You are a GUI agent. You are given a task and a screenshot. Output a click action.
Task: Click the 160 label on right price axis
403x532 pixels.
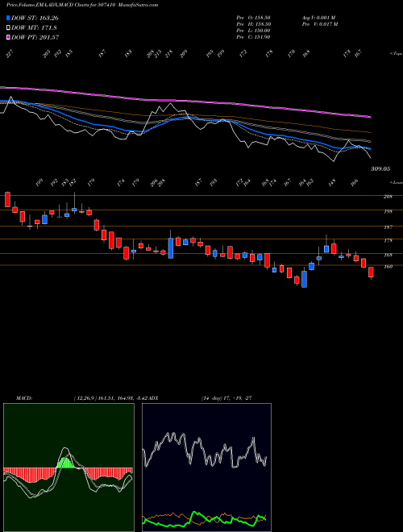pyautogui.click(x=388, y=267)
